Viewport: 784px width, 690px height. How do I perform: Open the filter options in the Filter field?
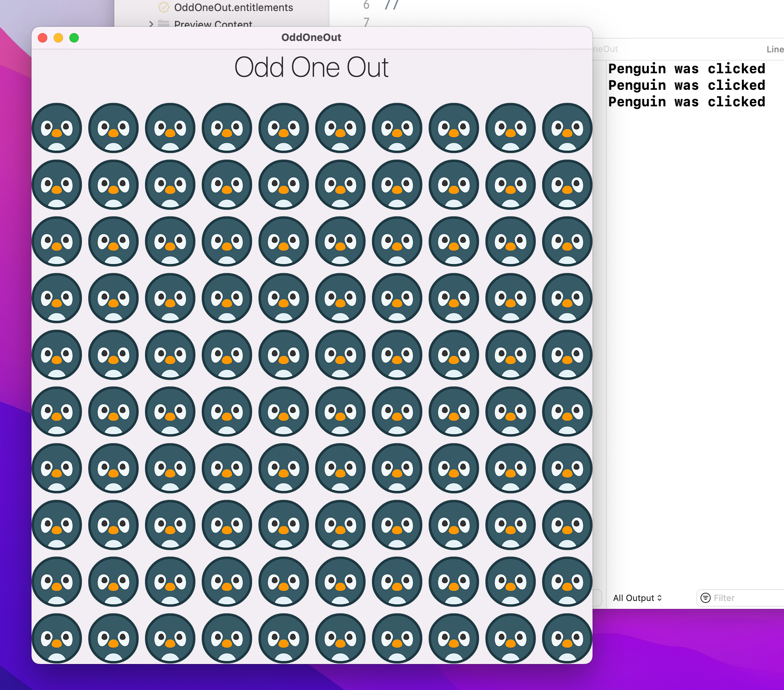[x=705, y=598]
